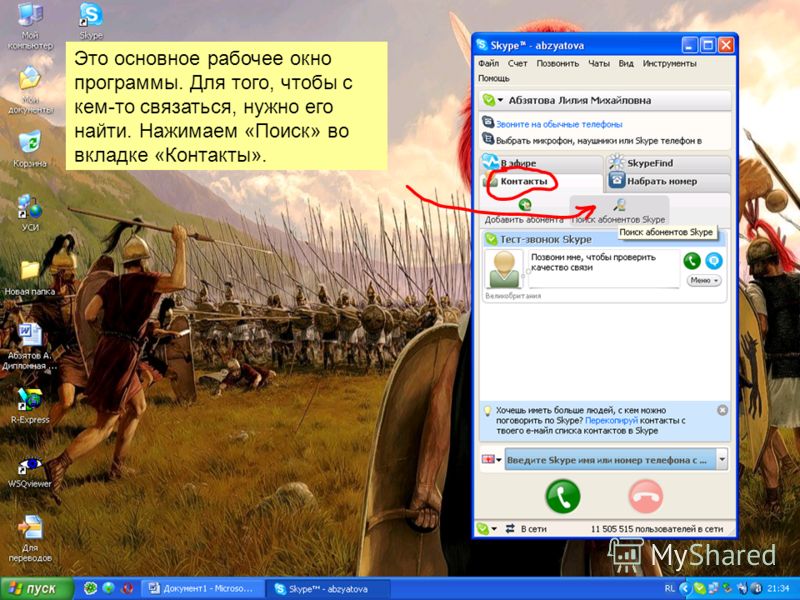800x600 pixels.
Task: Click the large green call button
Action: 563,496
